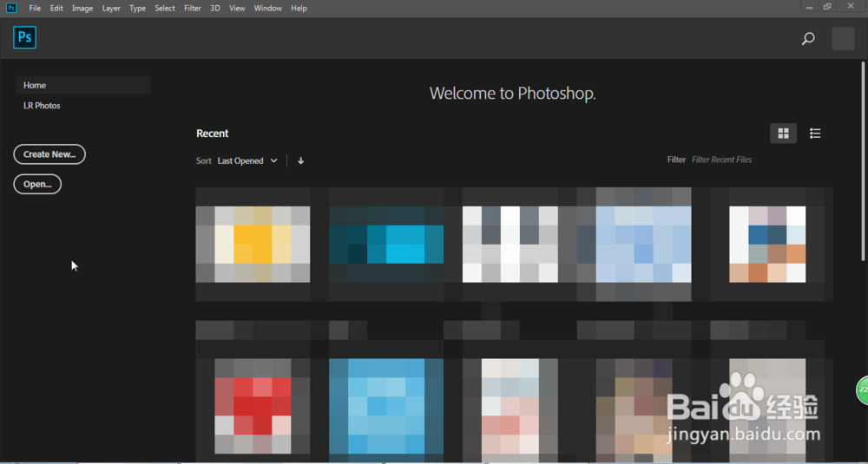The height and width of the screenshot is (464, 868).
Task: Click the Create New... button
Action: pos(49,154)
